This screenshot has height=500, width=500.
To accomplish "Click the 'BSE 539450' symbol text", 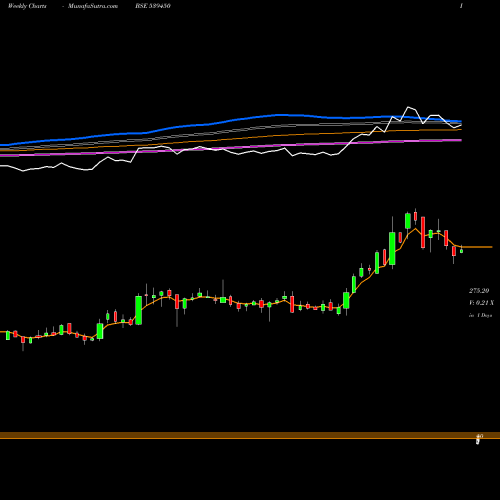I will tap(153, 6).
